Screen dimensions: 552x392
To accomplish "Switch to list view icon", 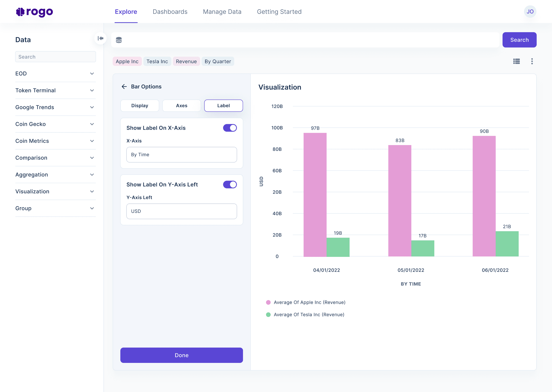I will pos(516,61).
